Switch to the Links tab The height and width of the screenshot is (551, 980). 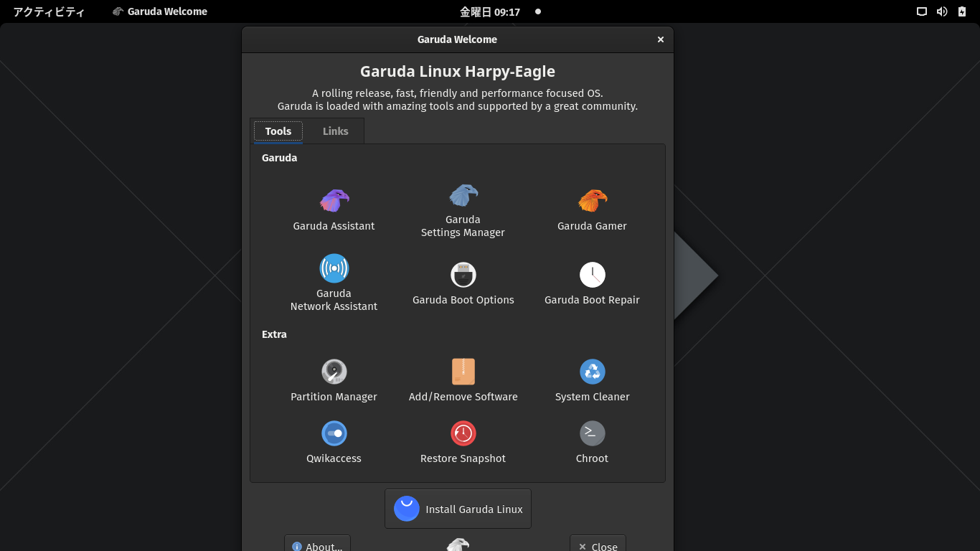click(336, 131)
